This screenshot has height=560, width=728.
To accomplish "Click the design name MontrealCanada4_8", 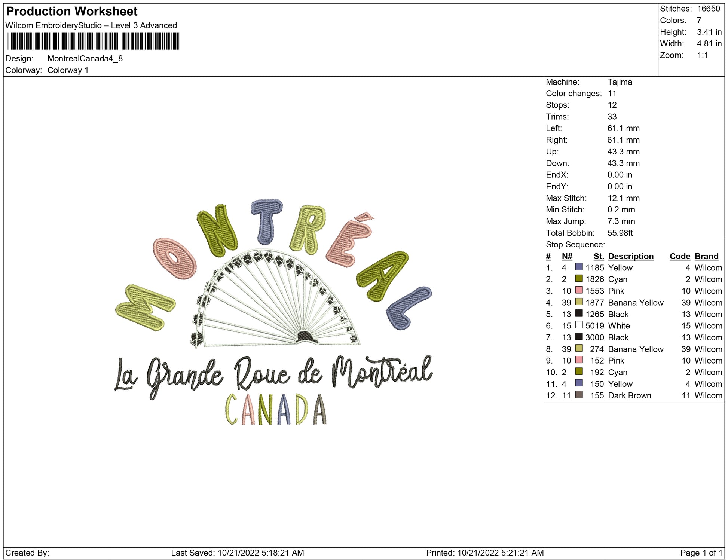I will pyautogui.click(x=85, y=58).
